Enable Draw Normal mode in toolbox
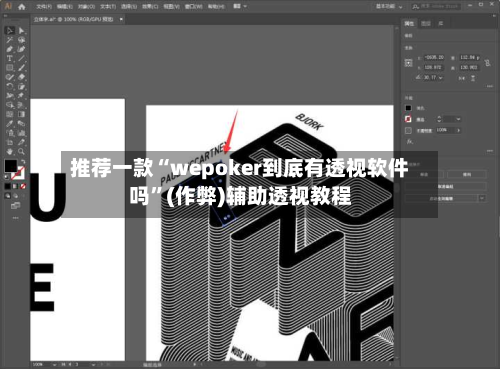Image resolution: width=500 pixels, height=369 pixels. [x=8, y=196]
